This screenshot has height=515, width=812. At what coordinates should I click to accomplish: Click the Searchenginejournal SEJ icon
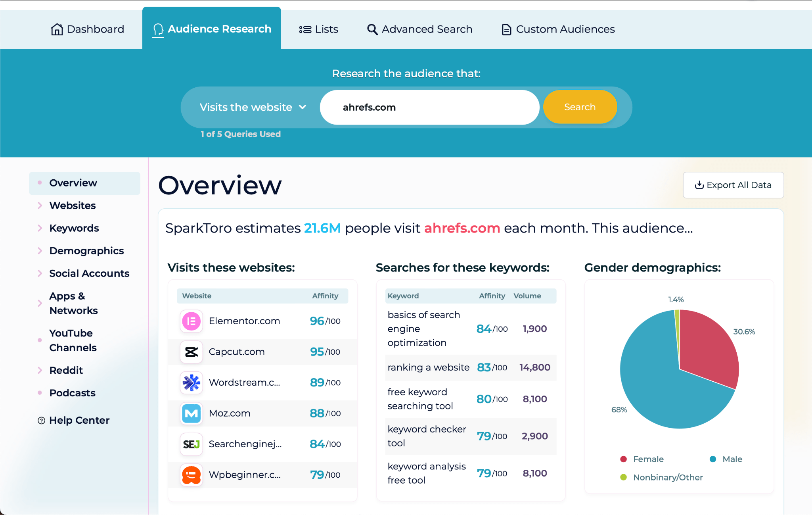point(191,444)
